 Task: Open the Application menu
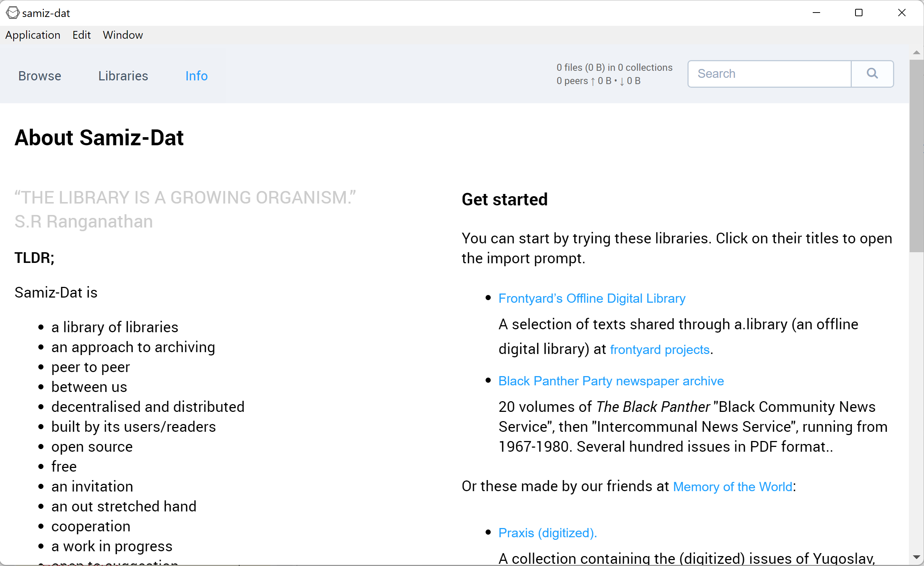(33, 35)
